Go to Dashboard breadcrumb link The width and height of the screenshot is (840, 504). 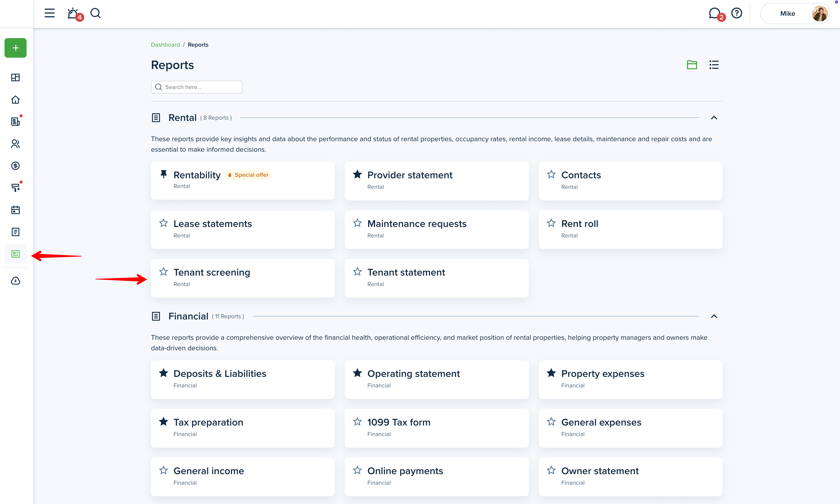(x=165, y=45)
